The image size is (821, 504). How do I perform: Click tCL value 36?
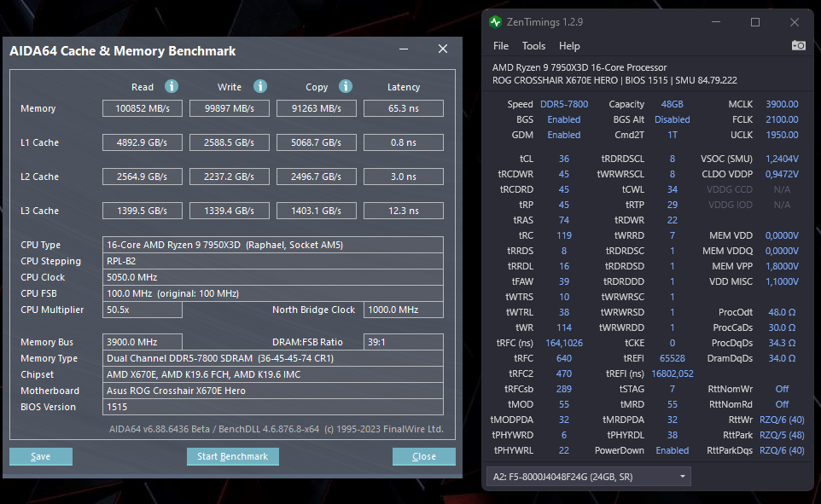pos(564,159)
